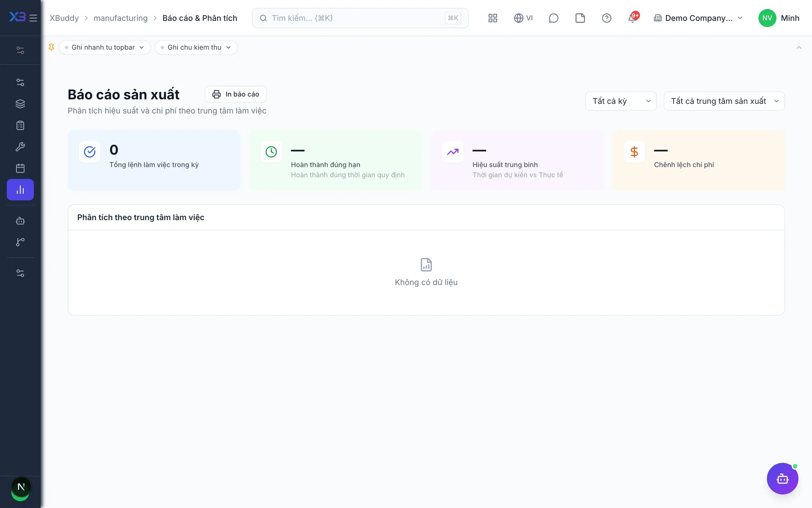Open notifications bell with 9+ badge
812x508 pixels.
(x=633, y=17)
